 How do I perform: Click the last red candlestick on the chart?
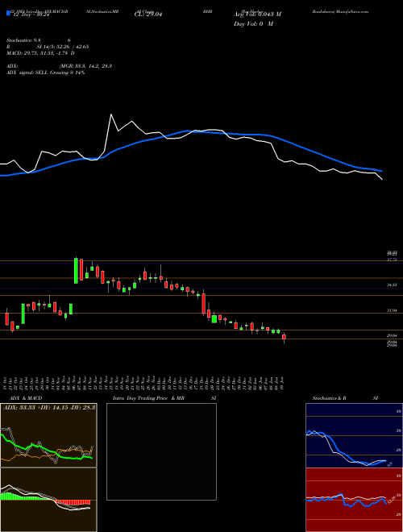tap(284, 337)
